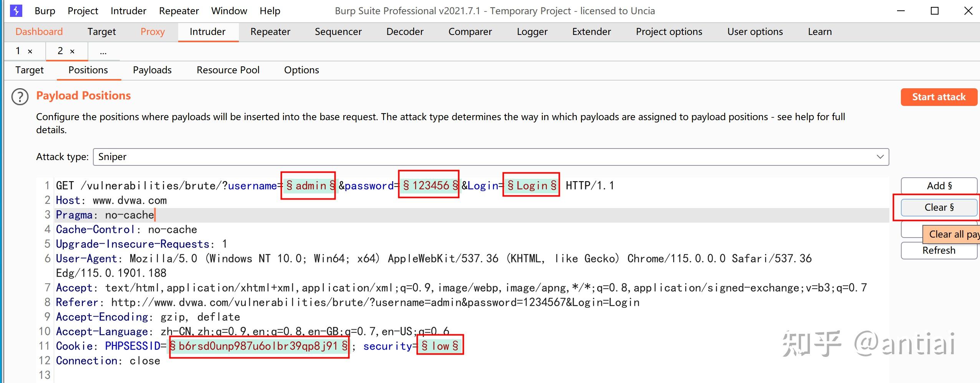Close Intruder attack tab 1
Image resolution: width=980 pixels, height=383 pixels.
pyautogui.click(x=30, y=51)
